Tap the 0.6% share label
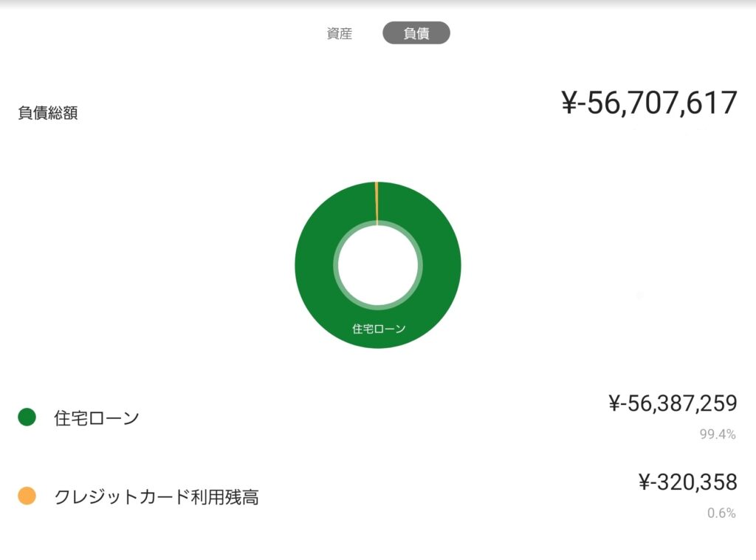 [x=721, y=513]
